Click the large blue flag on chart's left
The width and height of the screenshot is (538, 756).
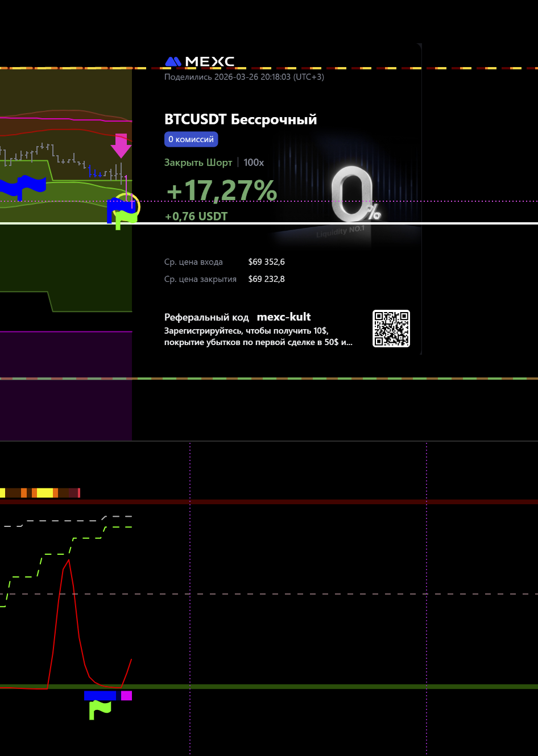[x=23, y=186]
